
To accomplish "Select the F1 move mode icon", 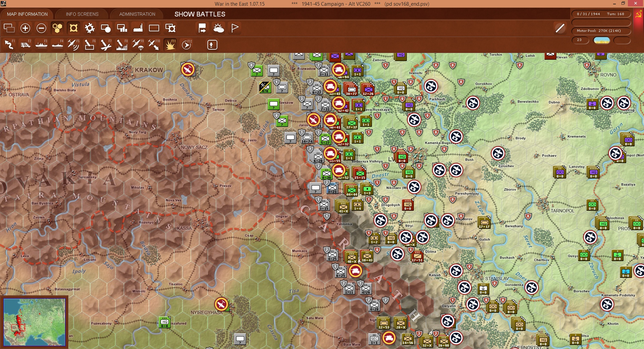I will point(9,45).
